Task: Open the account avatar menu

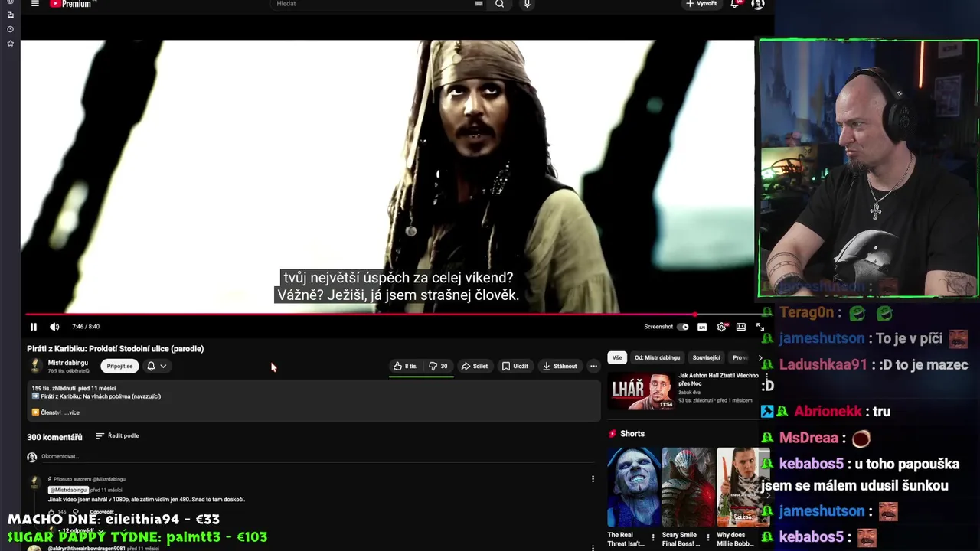Action: coord(758,4)
